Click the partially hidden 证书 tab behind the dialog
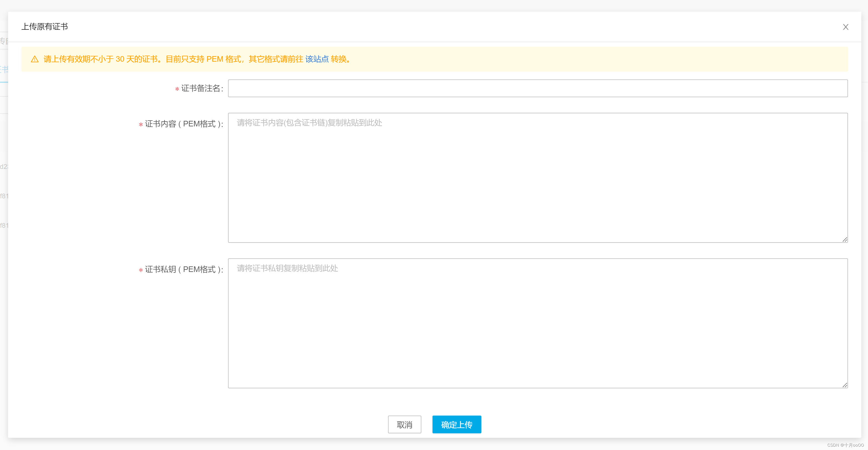Viewport: 868px width, 450px height. (x=4, y=70)
